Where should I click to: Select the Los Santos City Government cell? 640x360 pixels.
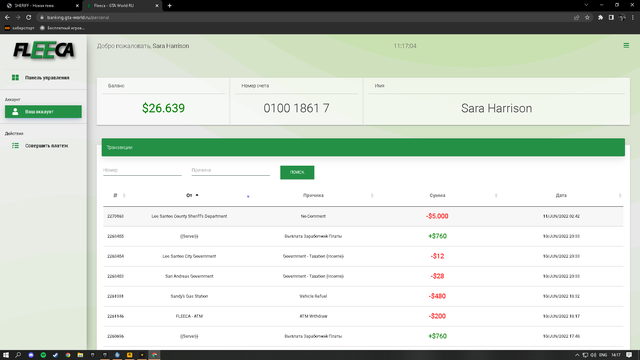189,256
